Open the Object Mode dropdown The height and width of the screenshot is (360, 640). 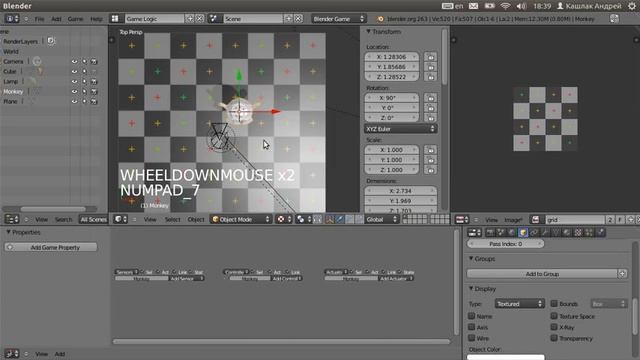[x=241, y=219]
